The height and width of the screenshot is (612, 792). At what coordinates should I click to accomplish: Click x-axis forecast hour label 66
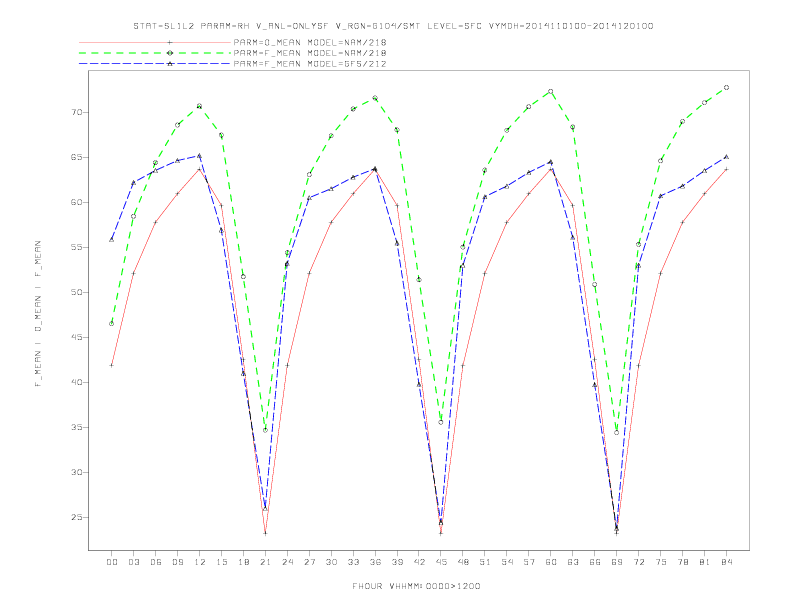click(595, 562)
